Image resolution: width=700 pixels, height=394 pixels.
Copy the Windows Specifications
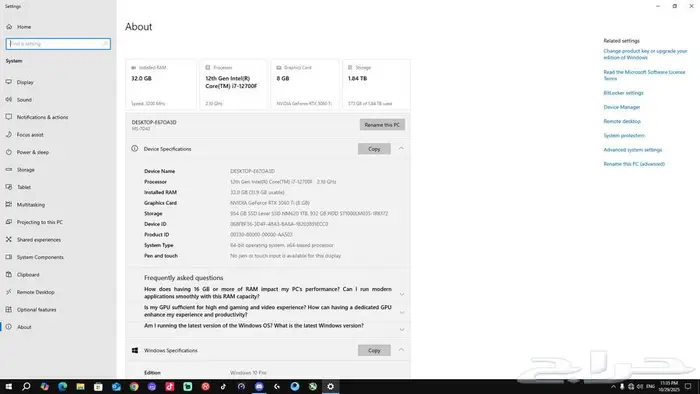click(374, 351)
